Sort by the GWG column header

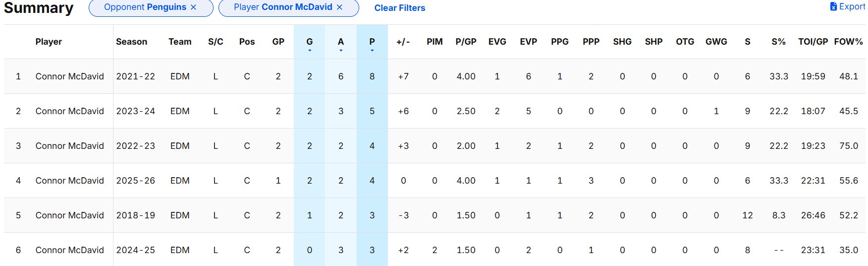[x=716, y=42]
